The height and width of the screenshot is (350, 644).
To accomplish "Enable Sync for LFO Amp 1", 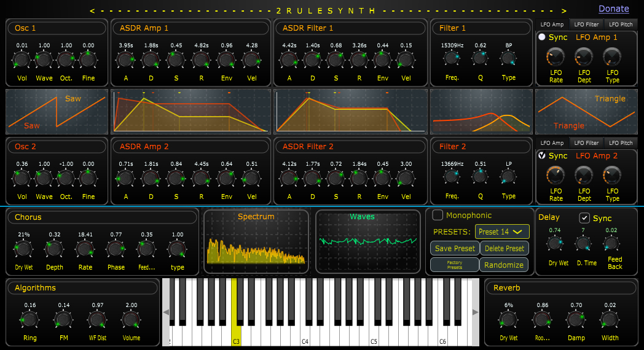I will pos(542,37).
